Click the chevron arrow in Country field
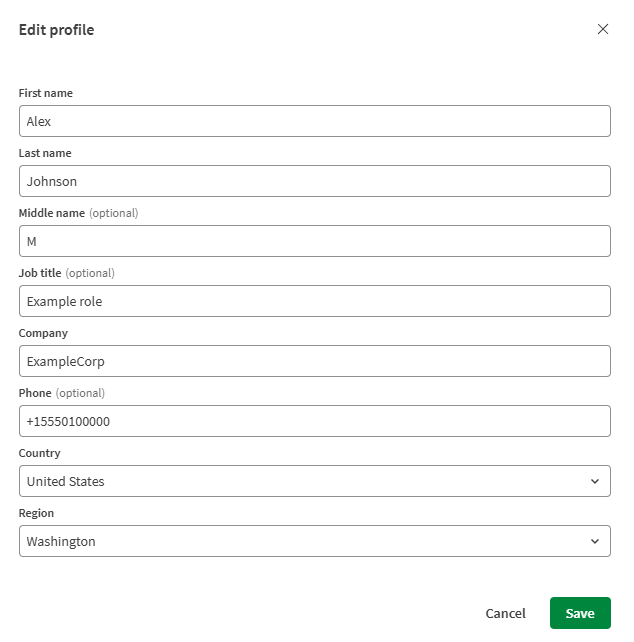This screenshot has width=634, height=642. (x=595, y=481)
